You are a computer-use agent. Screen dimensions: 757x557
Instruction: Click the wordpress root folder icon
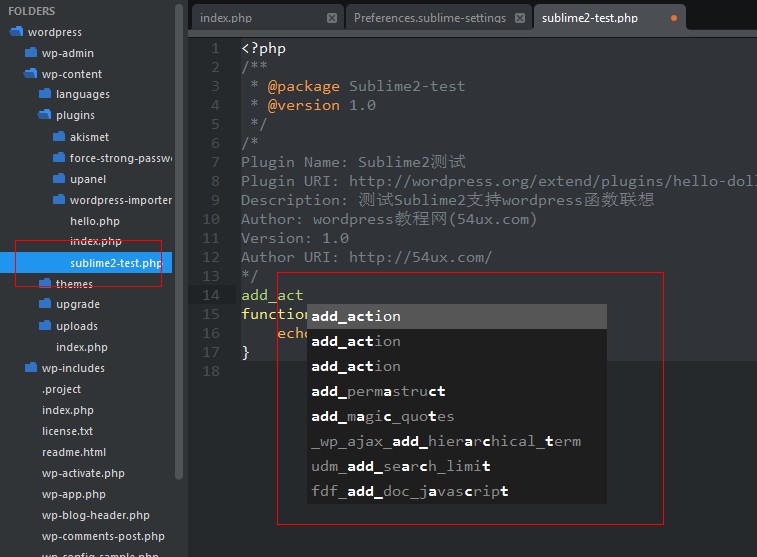[16, 32]
